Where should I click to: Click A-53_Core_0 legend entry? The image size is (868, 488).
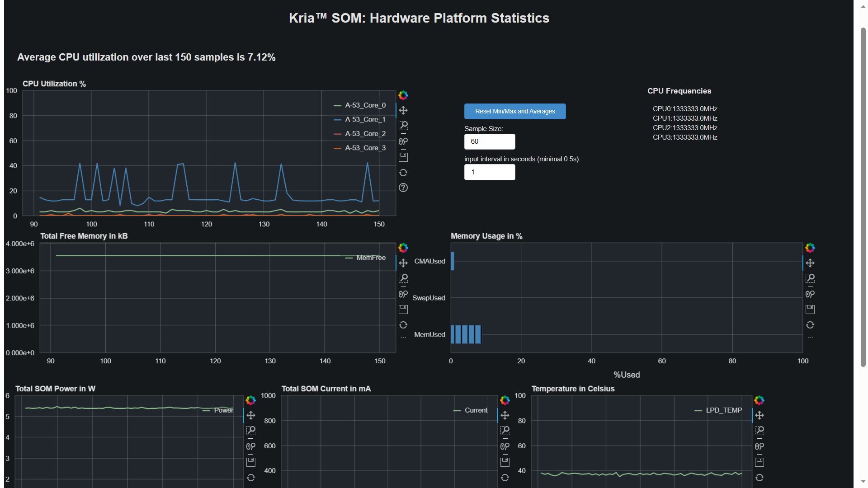click(x=360, y=105)
